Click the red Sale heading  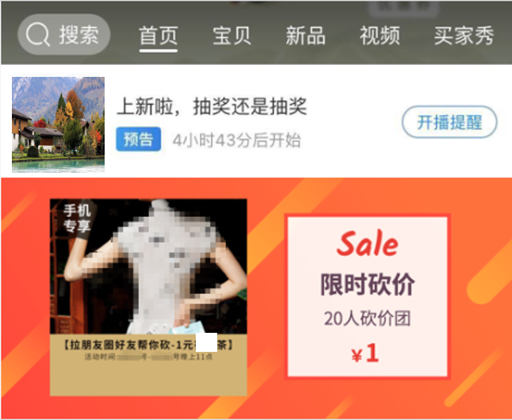tap(368, 243)
